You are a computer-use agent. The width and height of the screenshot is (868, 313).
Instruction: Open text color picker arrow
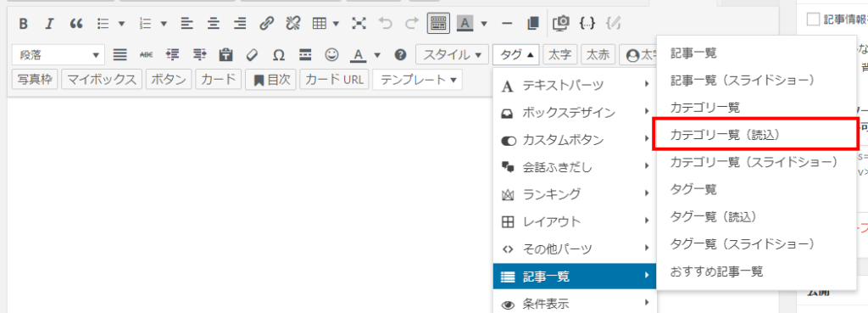[378, 55]
